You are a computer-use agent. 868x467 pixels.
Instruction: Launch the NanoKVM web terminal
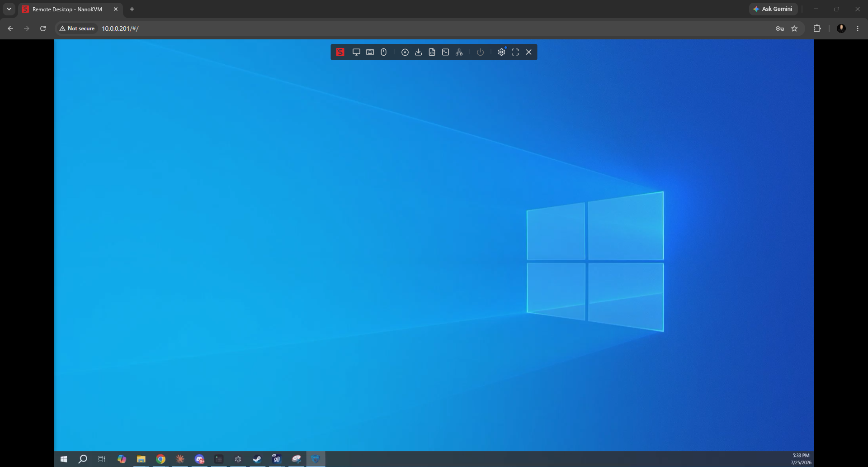(x=446, y=52)
